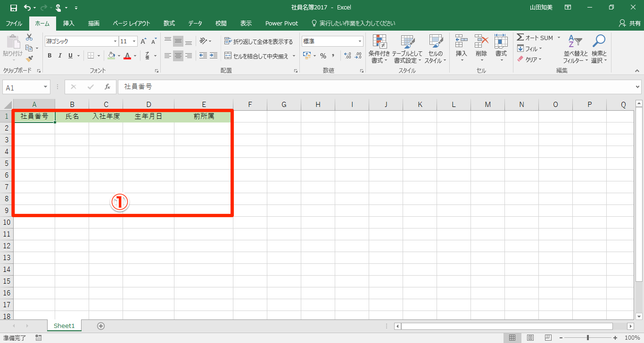Toggle top vertical alignment

(x=168, y=41)
